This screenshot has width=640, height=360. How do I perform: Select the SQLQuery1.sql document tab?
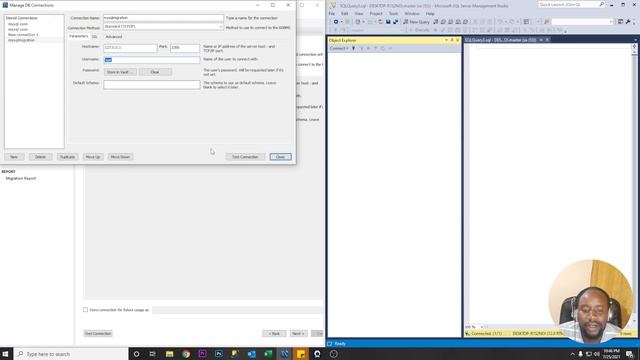500,40
